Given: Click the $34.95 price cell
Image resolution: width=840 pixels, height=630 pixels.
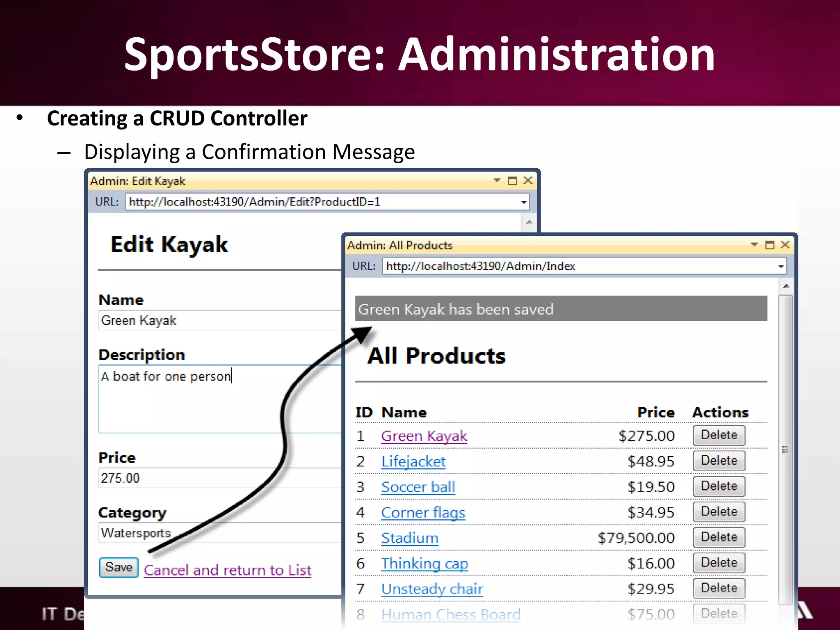Looking at the screenshot, I should (x=651, y=512).
